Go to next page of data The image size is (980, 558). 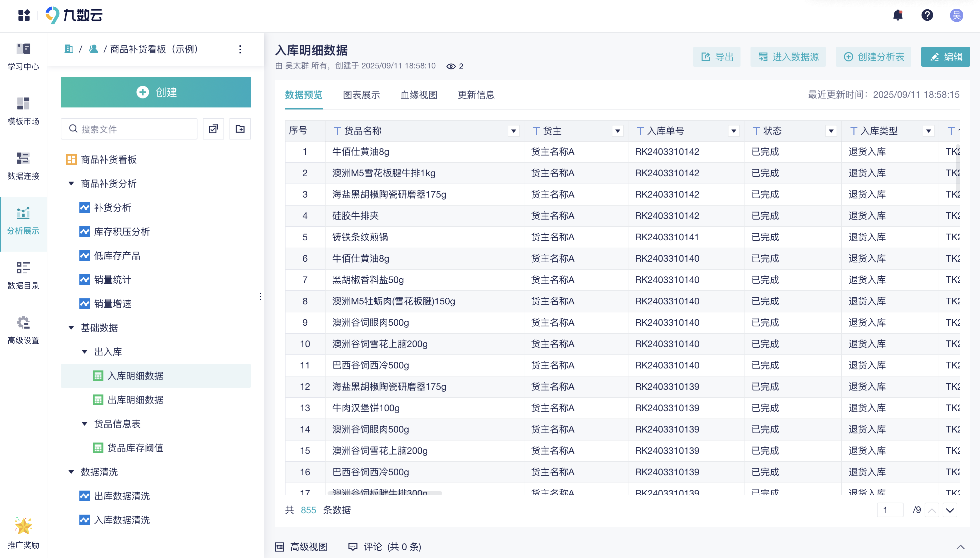click(949, 510)
